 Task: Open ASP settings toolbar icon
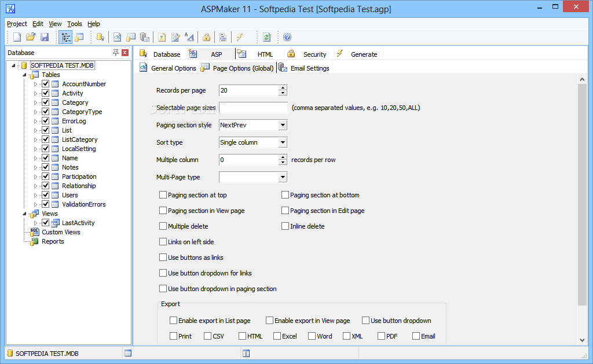click(x=117, y=37)
